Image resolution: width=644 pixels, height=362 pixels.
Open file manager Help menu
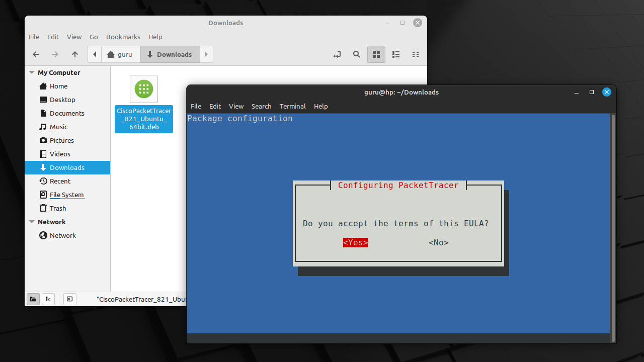(x=155, y=37)
